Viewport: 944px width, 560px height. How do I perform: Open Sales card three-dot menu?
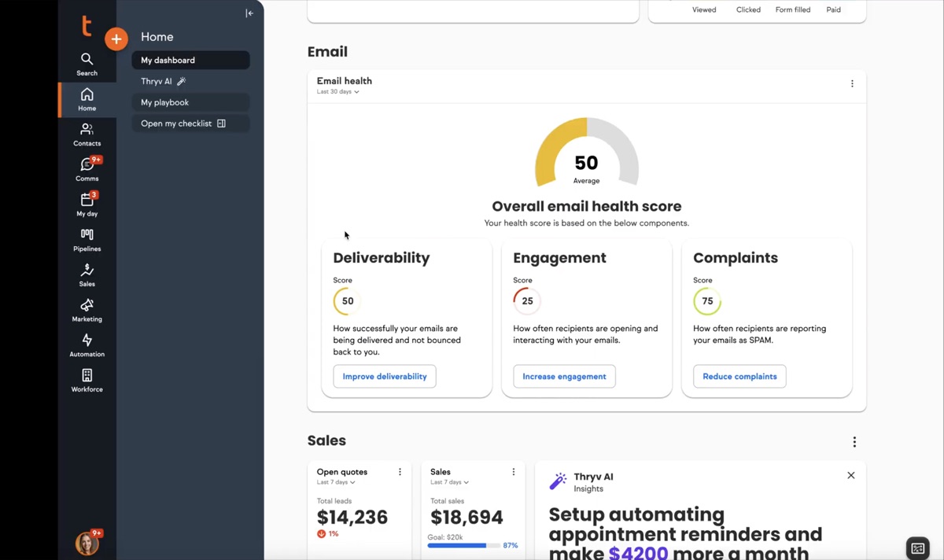point(514,472)
